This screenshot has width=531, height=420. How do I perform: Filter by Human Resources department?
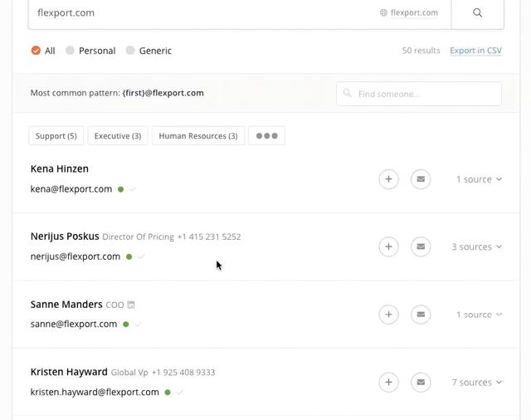[198, 136]
